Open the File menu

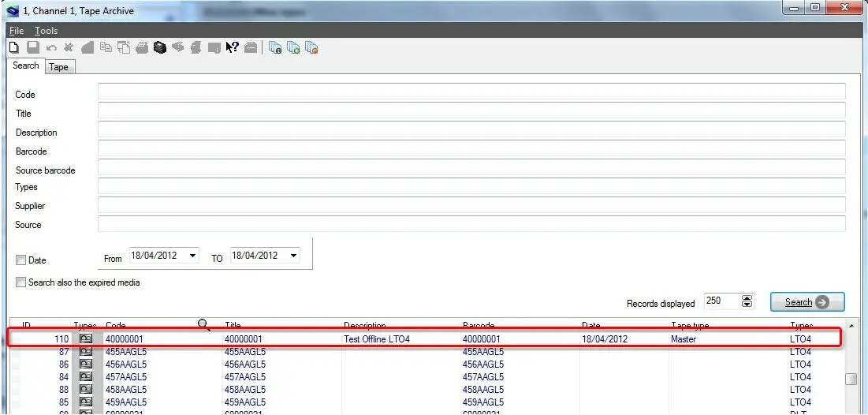click(x=17, y=31)
